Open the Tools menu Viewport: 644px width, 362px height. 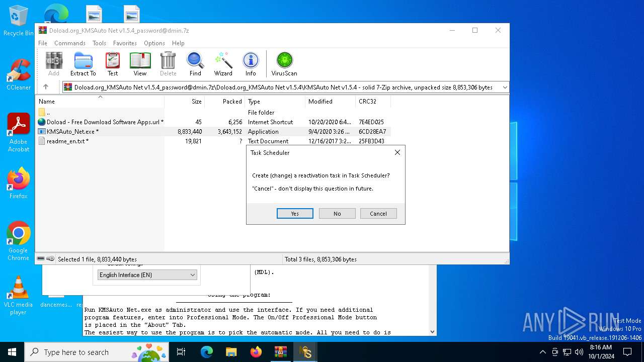click(x=99, y=43)
